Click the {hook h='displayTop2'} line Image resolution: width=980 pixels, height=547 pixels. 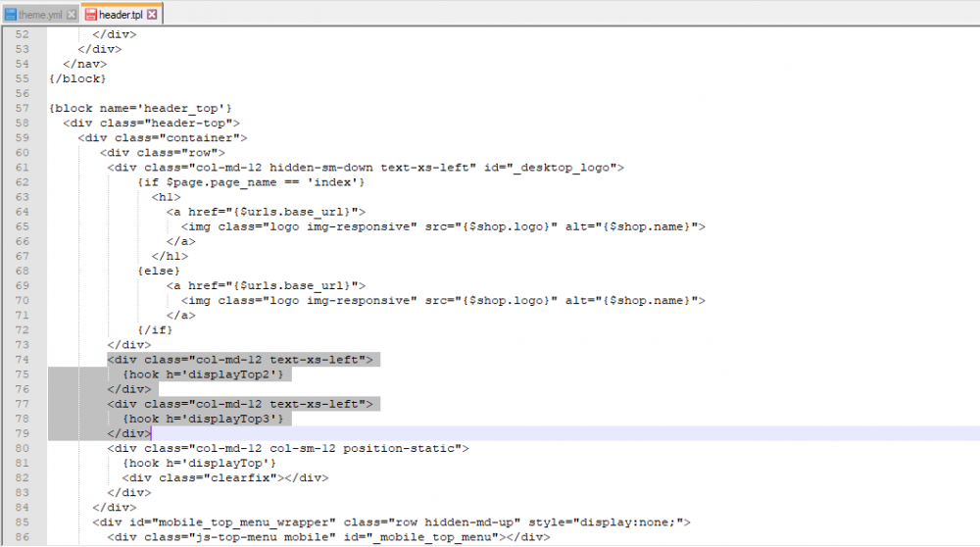coord(203,374)
